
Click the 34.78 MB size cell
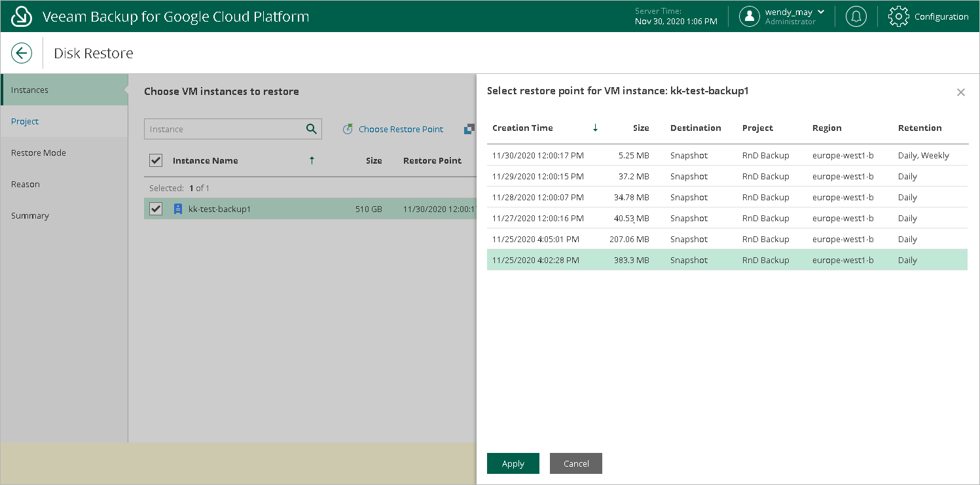tap(631, 198)
